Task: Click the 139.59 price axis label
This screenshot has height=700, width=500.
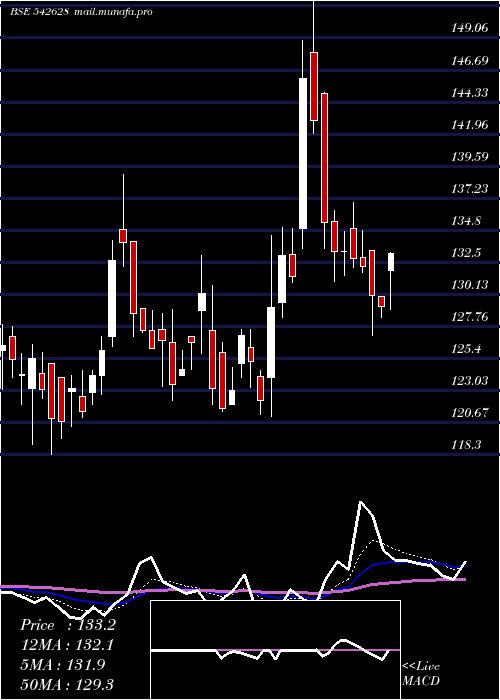Action: pyautogui.click(x=469, y=157)
